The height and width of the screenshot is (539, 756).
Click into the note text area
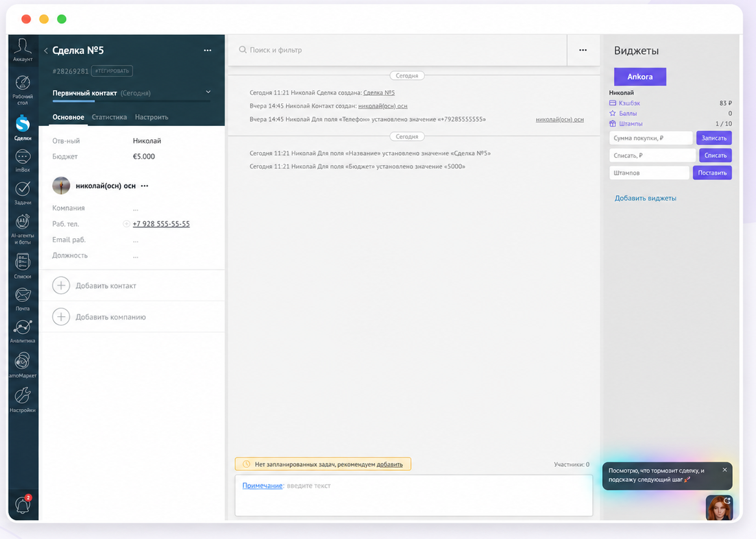[x=413, y=495]
